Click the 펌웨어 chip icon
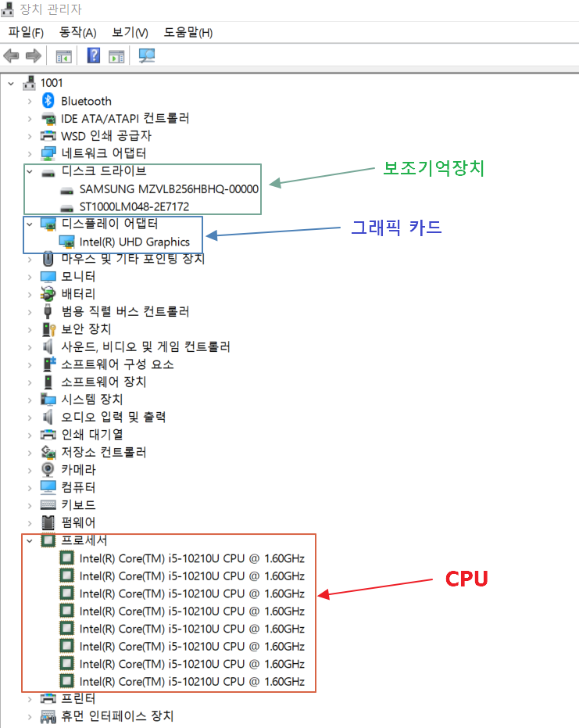Screen dimensions: 579x728 (48, 522)
